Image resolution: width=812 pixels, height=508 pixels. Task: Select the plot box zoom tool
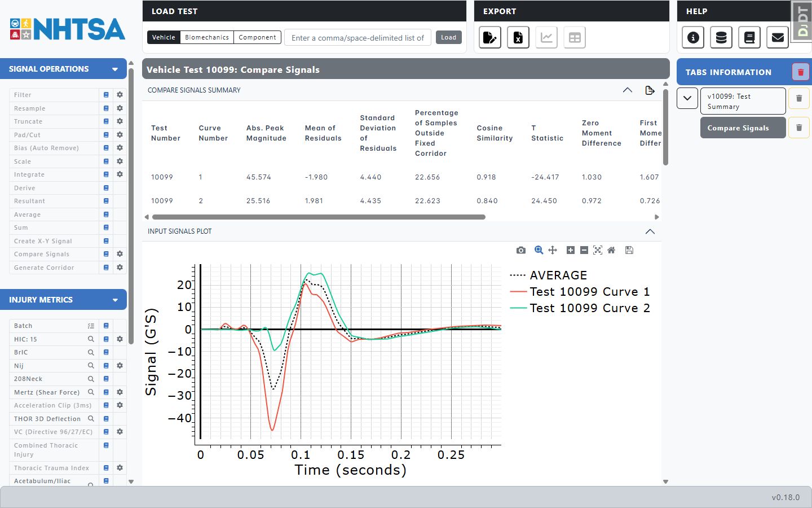[539, 250]
